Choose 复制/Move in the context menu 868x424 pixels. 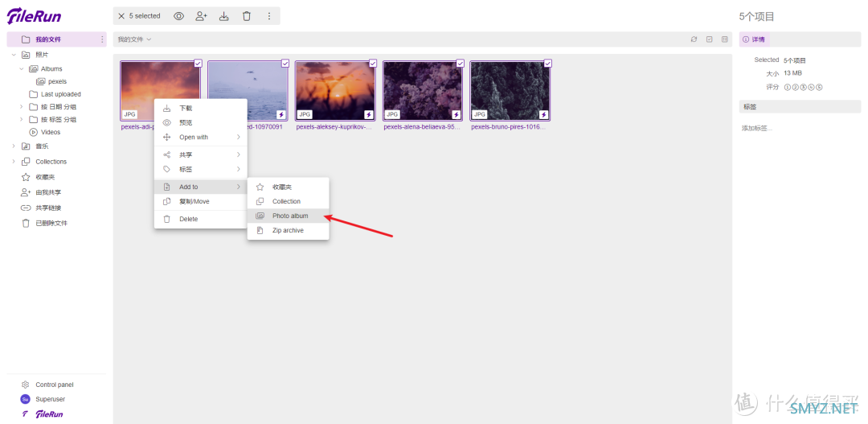(x=200, y=201)
